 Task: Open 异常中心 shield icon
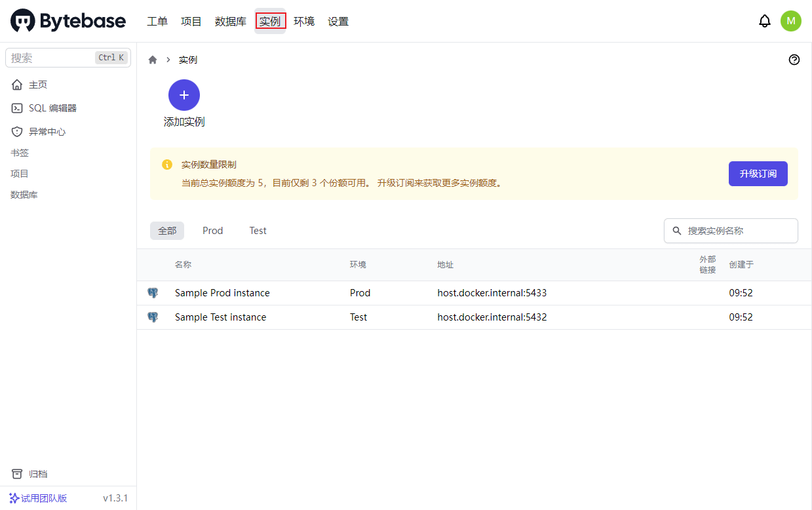click(x=17, y=132)
